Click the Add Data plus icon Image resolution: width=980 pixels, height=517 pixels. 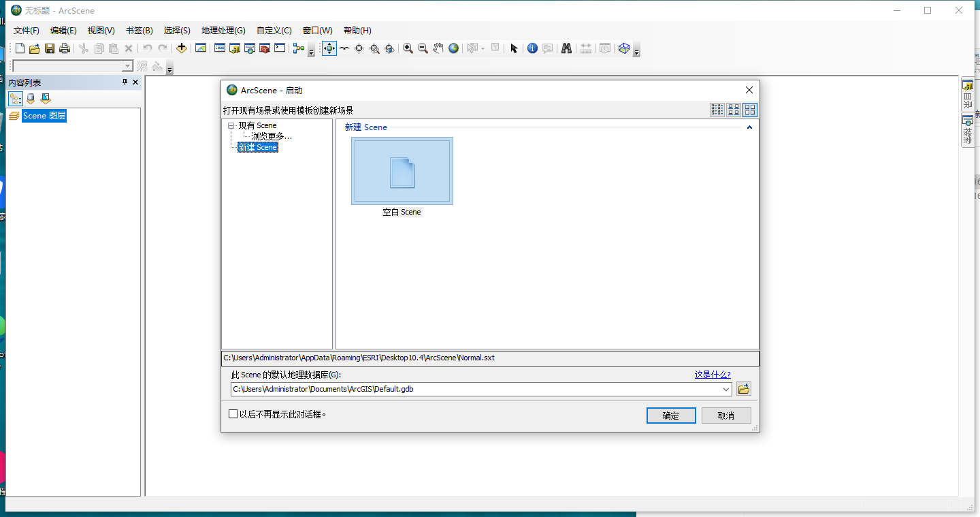pyautogui.click(x=182, y=48)
